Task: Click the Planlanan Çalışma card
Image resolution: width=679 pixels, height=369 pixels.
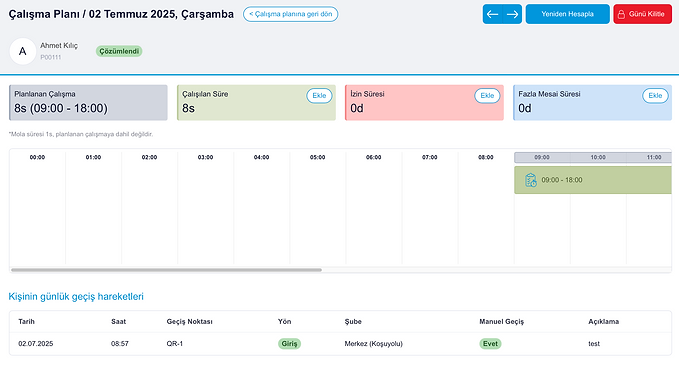Action: (x=88, y=103)
